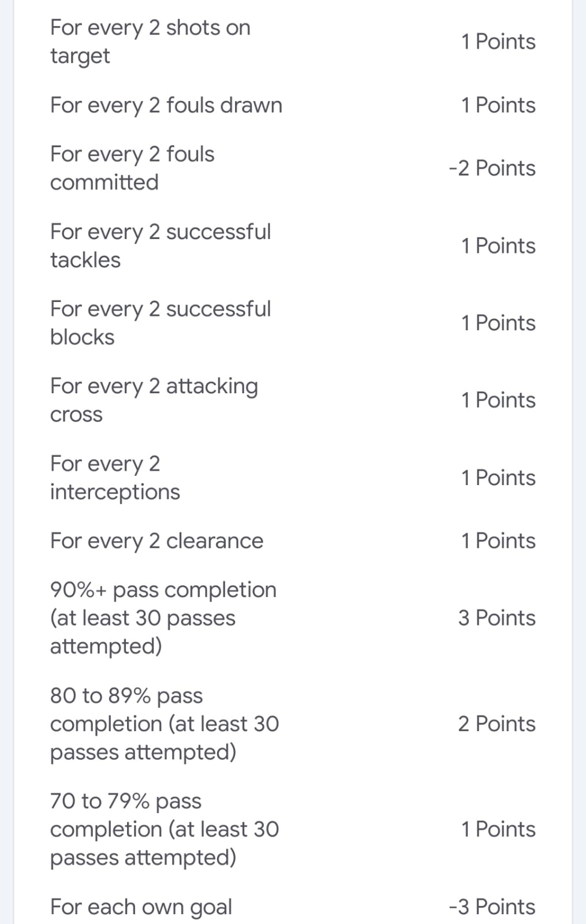586x924 pixels.
Task: Click the 'For every 2 attacking cross' label
Action: [x=154, y=400]
